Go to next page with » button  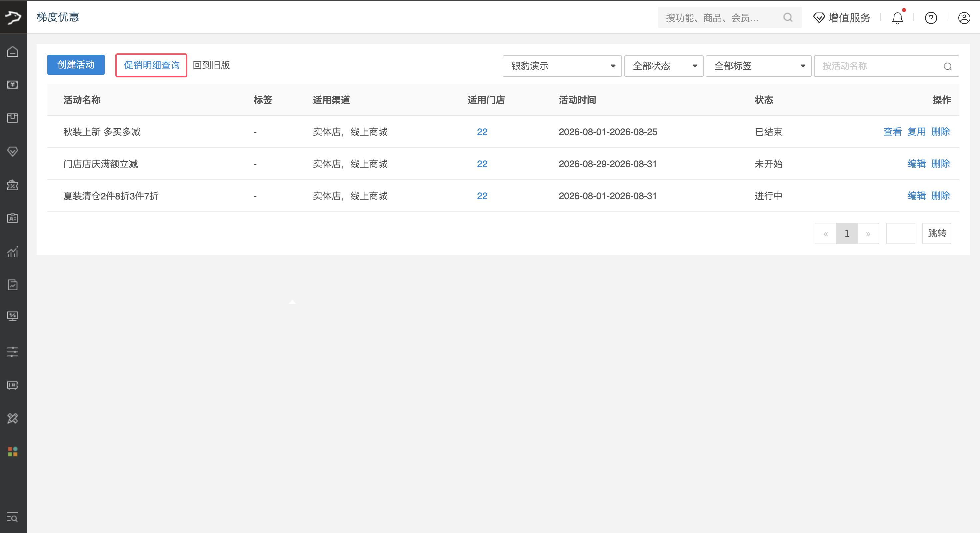click(x=868, y=233)
